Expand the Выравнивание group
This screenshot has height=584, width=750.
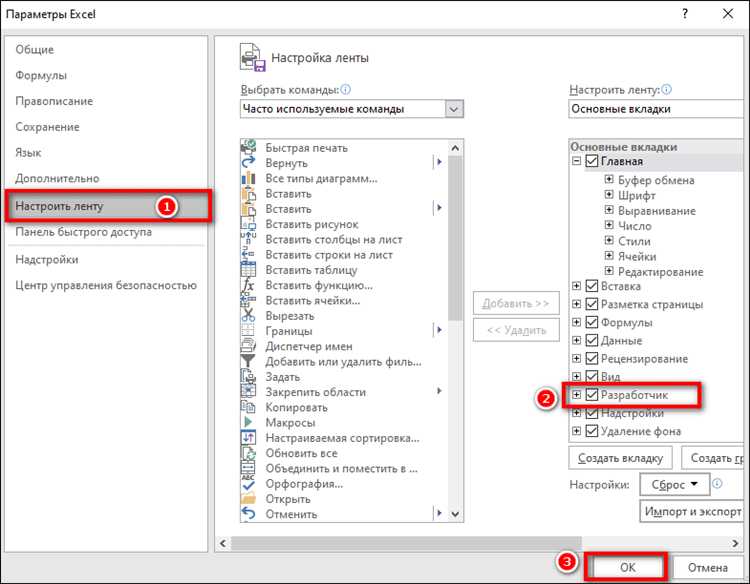608,210
